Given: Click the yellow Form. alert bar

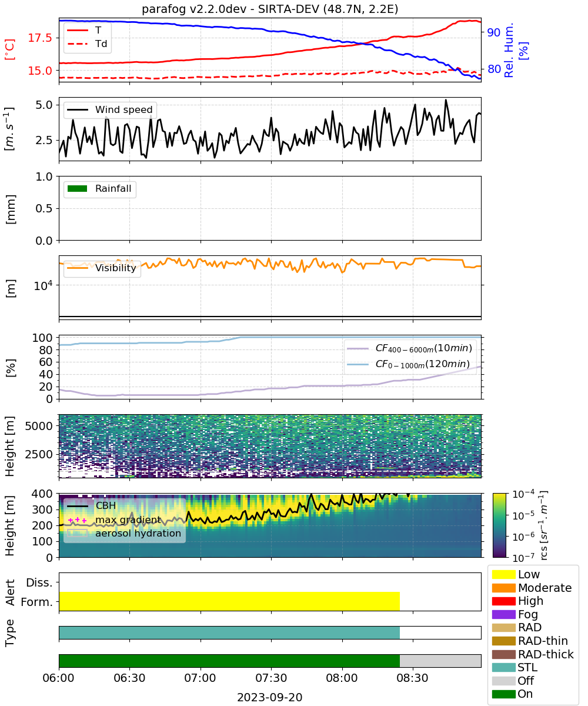Looking at the screenshot, I should [229, 601].
